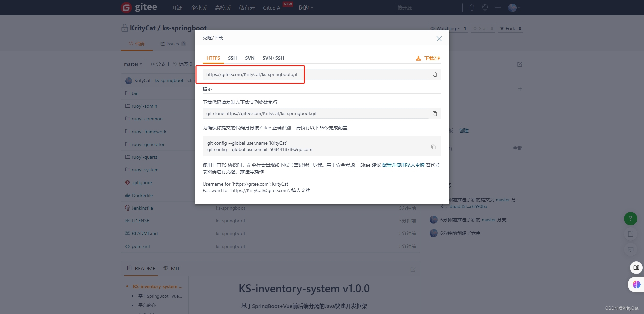View 分支 1 branches
The height and width of the screenshot is (314, 644).
[x=160, y=64]
